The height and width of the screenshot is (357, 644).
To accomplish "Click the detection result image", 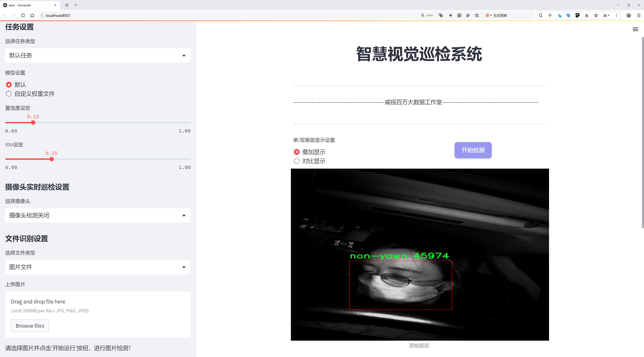I will coord(420,254).
